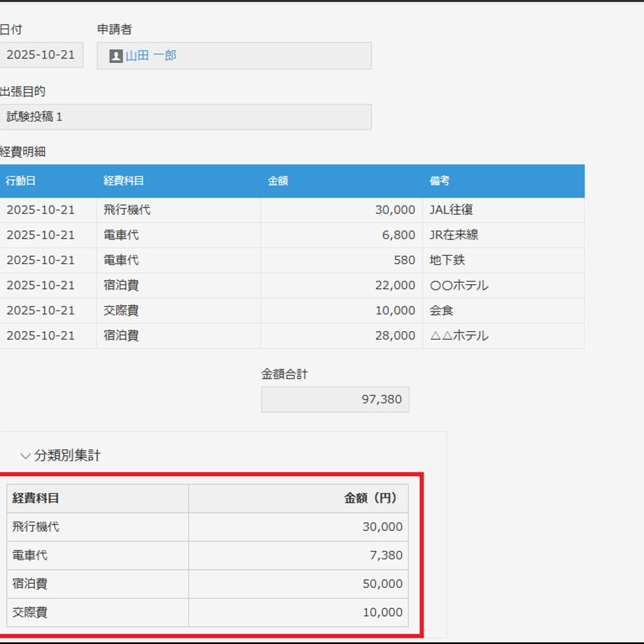The width and height of the screenshot is (644, 644).
Task: Select the 飛行機代 row in expense details
Action: pyautogui.click(x=292, y=210)
